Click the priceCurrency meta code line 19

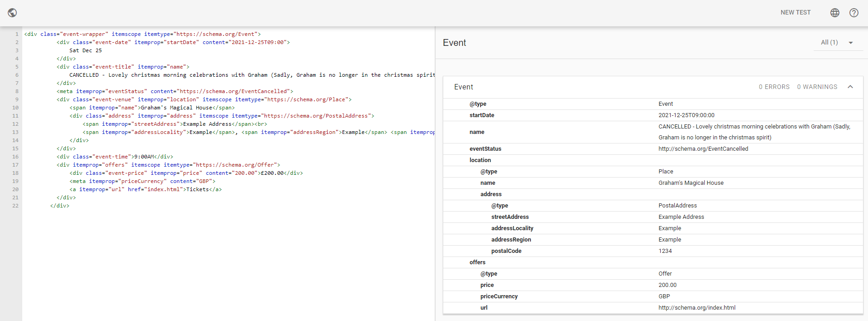[142, 181]
